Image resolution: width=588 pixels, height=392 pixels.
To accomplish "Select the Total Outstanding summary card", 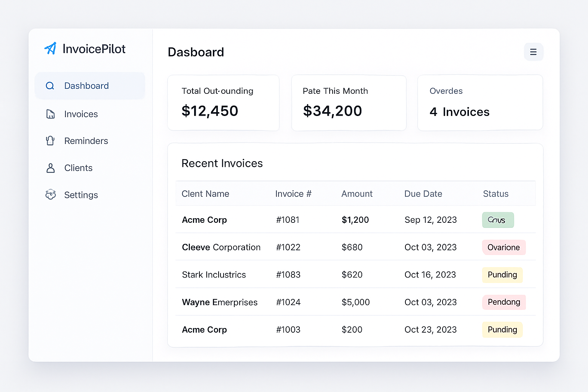I will click(223, 103).
